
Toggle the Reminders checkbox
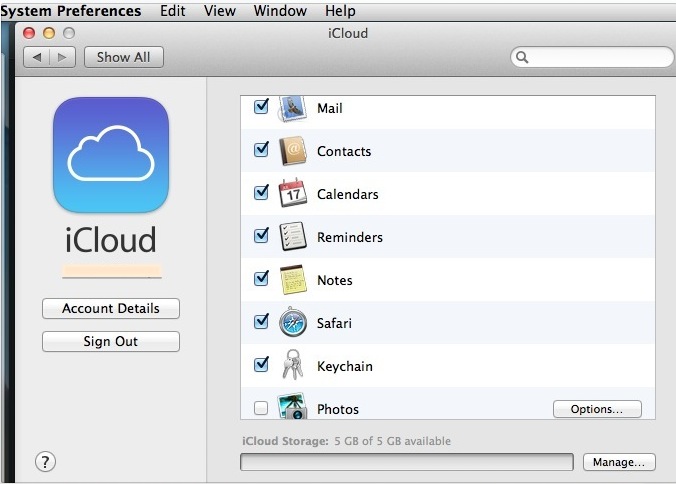coord(261,235)
